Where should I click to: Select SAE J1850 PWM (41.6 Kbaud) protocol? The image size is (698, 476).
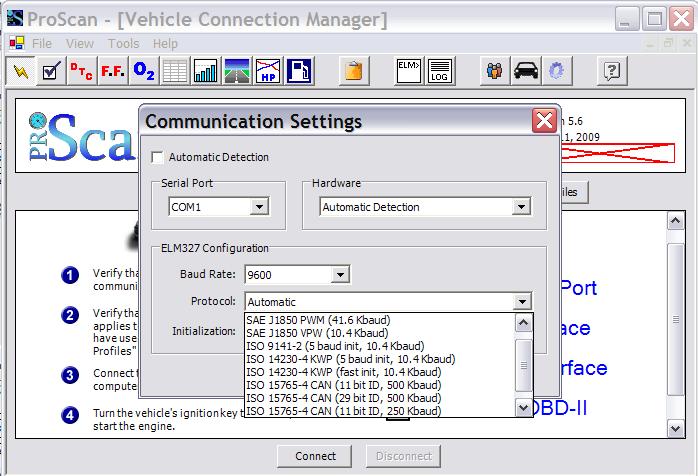click(x=380, y=320)
